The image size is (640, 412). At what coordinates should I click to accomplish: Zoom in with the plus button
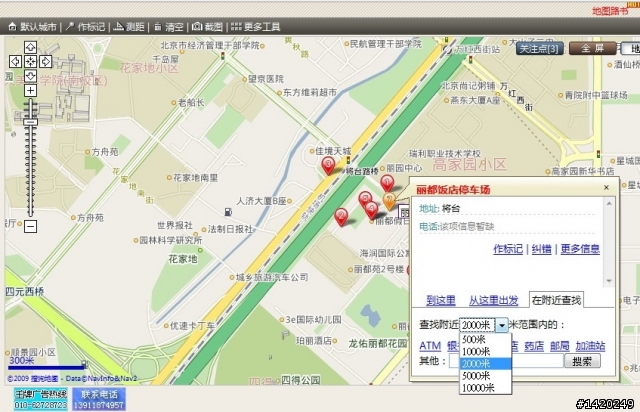click(x=31, y=90)
